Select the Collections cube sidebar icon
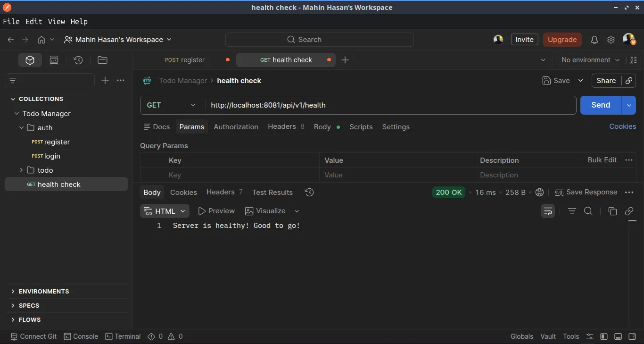Viewport: 644px width, 344px height. point(30,60)
